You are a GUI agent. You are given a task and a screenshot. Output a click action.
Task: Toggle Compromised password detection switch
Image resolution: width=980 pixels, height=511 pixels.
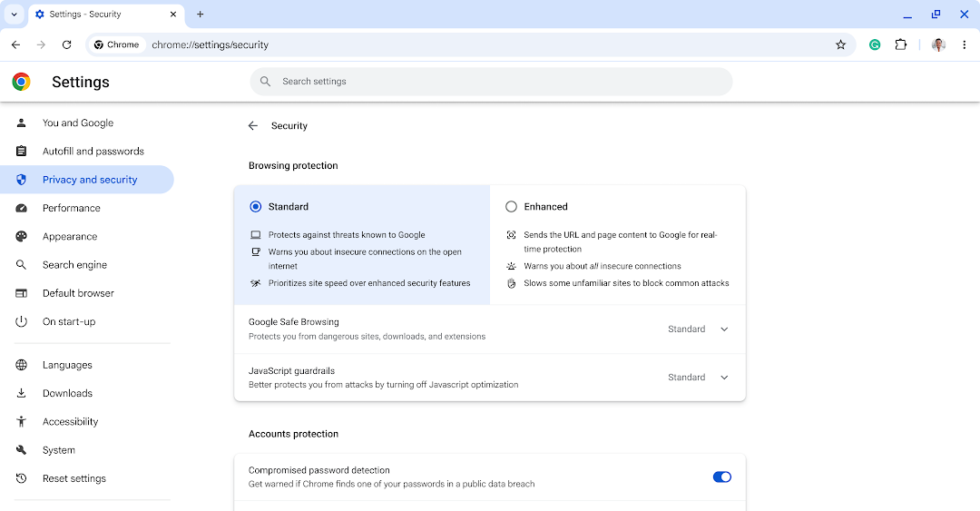tap(721, 477)
